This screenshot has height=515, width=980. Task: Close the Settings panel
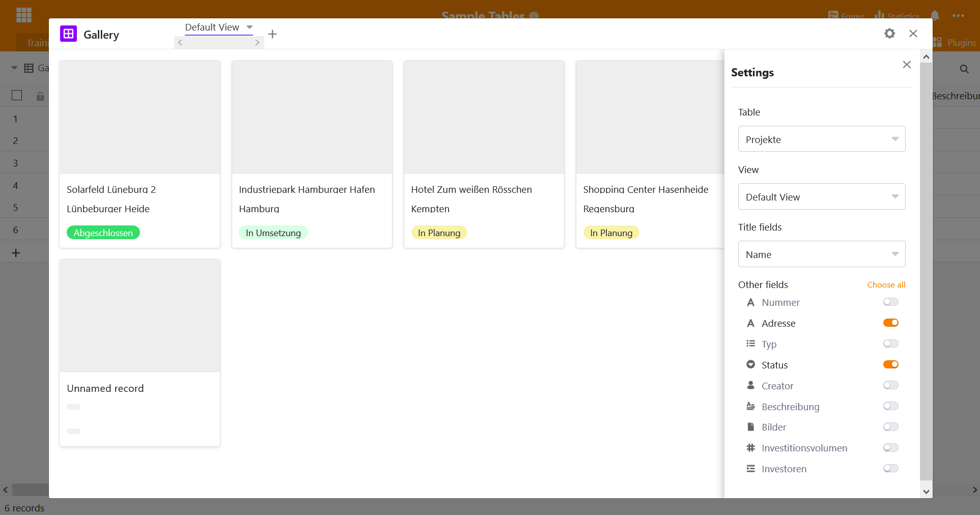(906, 65)
